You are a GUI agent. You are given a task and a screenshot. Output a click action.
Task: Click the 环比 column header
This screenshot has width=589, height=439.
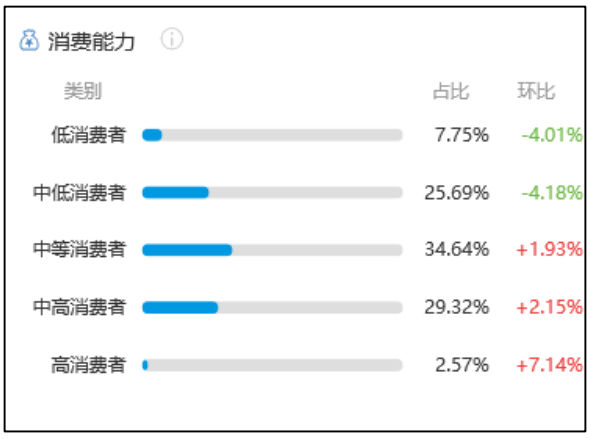click(x=536, y=91)
